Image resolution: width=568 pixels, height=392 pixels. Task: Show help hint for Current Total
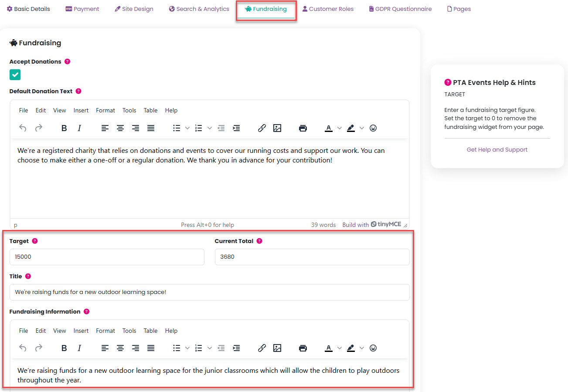point(259,241)
